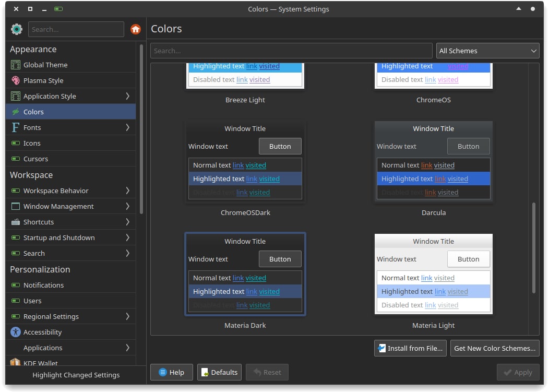
Task: Click the Workspace Behavior icon
Action: click(16, 191)
